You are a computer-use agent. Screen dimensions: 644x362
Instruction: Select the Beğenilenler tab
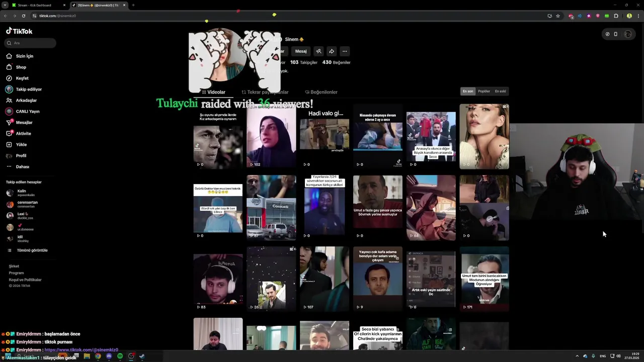(321, 93)
